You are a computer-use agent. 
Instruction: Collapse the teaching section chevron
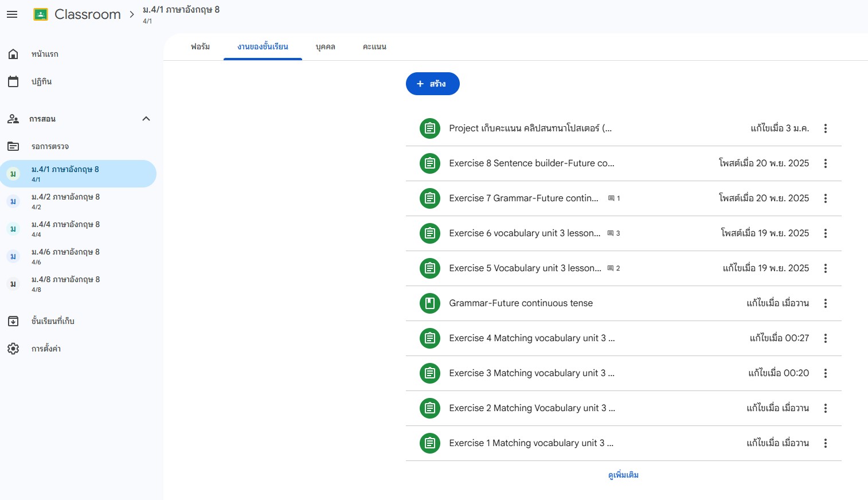(146, 119)
